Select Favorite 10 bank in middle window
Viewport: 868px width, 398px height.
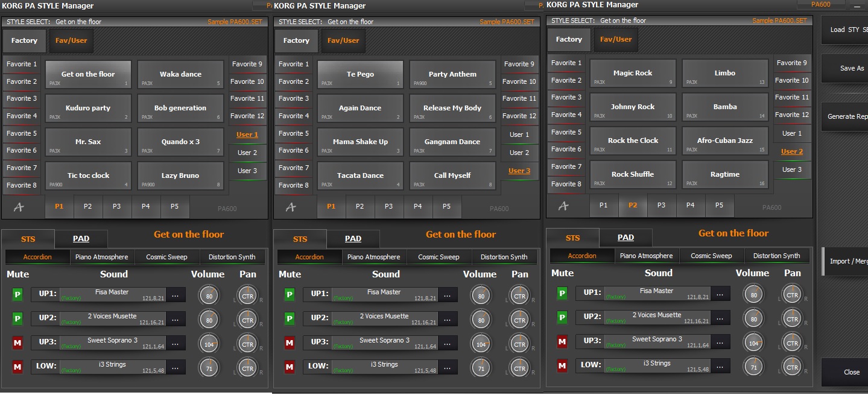[519, 82]
